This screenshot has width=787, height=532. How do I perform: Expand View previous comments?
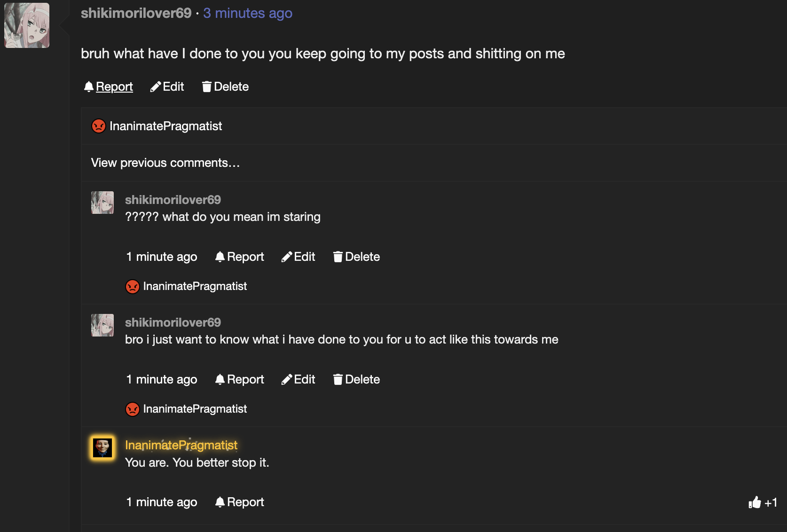click(165, 163)
